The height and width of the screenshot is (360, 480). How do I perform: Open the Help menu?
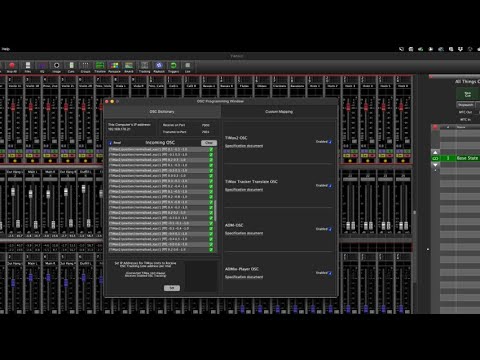coord(6,49)
